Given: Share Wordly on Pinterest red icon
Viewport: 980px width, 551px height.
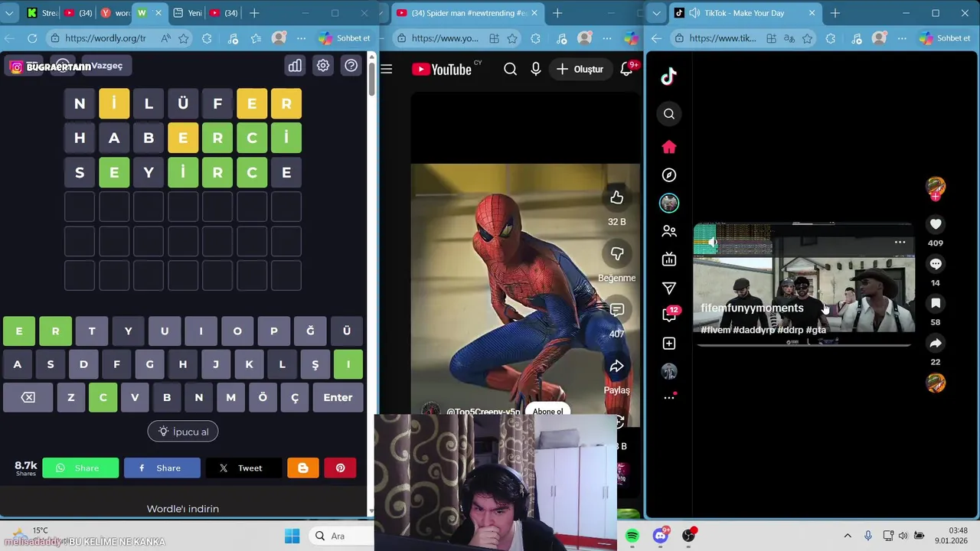Looking at the screenshot, I should click(340, 468).
